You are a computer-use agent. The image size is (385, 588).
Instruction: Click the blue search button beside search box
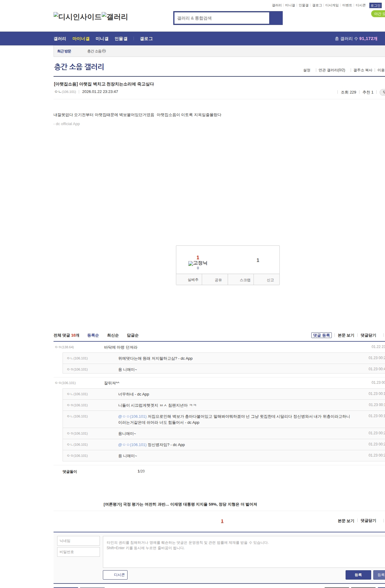tap(276, 18)
